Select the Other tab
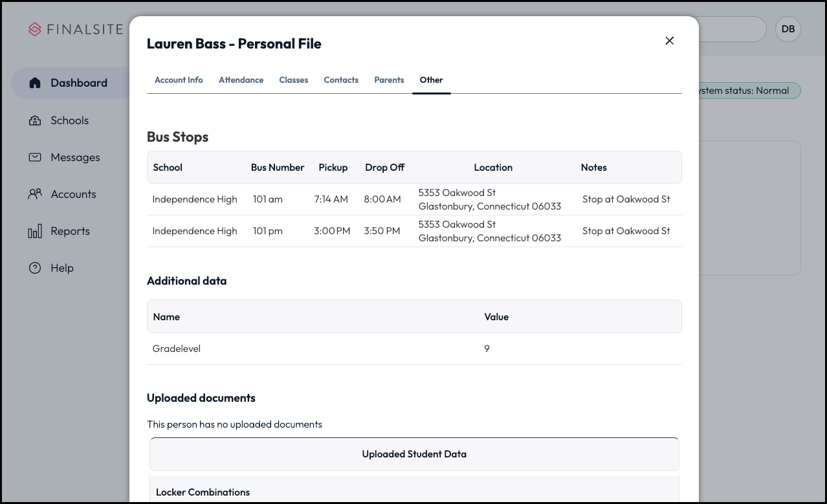This screenshot has height=504, width=827. pyautogui.click(x=431, y=80)
